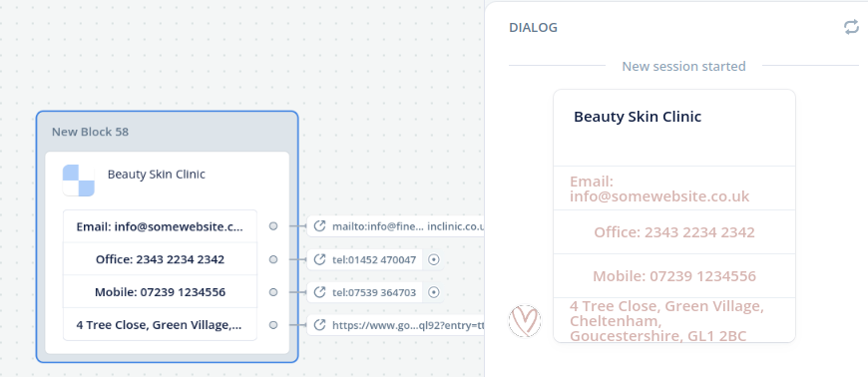Open the tel:07539 364703 link field
Screen dimensions: 868x377
coord(365,292)
